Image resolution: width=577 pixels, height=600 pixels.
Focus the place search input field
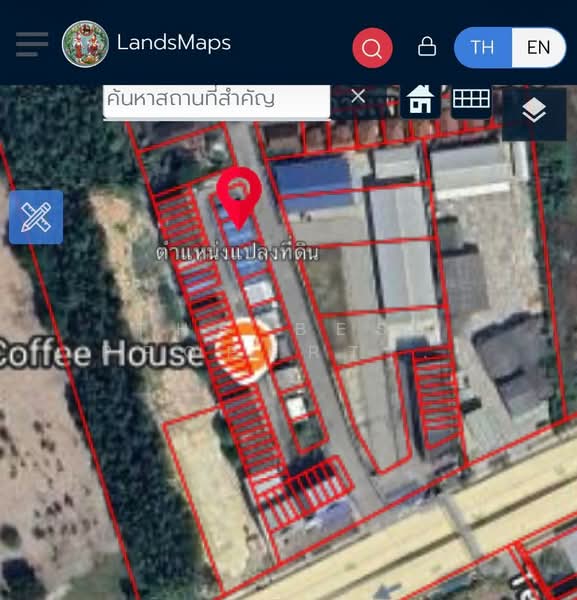coord(217,102)
